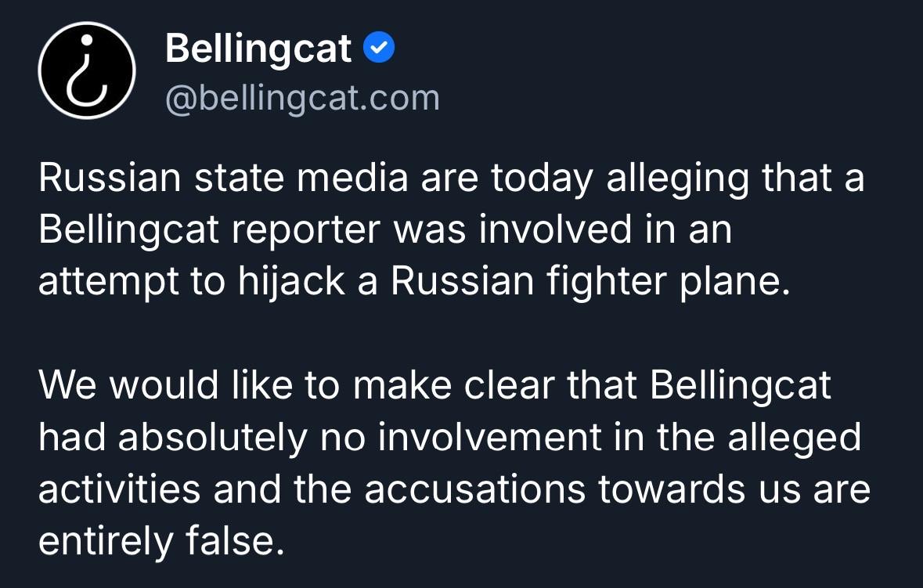Click the blue verified checkmark badge
923x588 pixels.
380,49
